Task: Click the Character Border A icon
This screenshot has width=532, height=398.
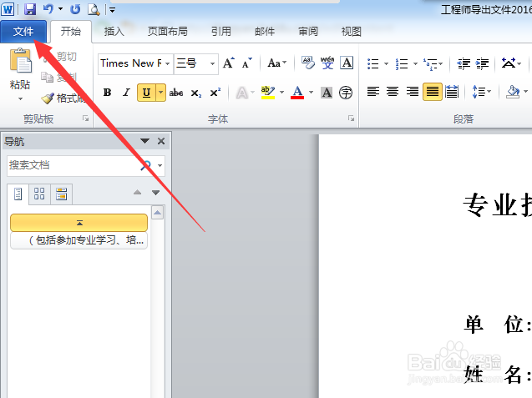Action: [347, 63]
